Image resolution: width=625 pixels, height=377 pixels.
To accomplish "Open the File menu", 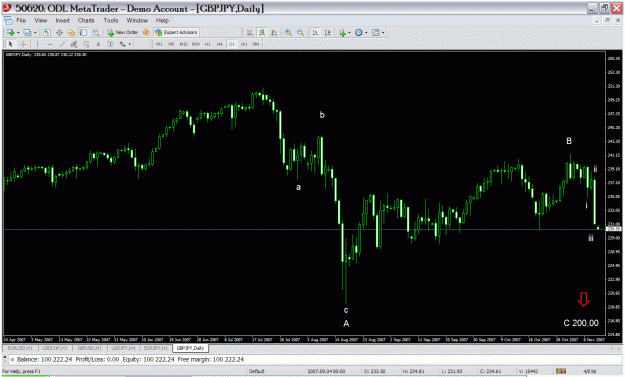I will coord(21,20).
